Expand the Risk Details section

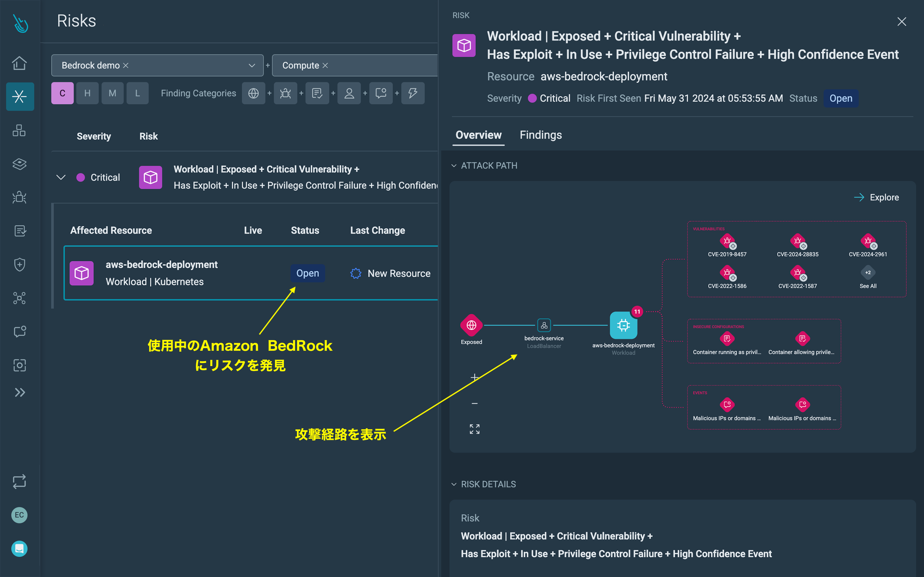(x=454, y=484)
